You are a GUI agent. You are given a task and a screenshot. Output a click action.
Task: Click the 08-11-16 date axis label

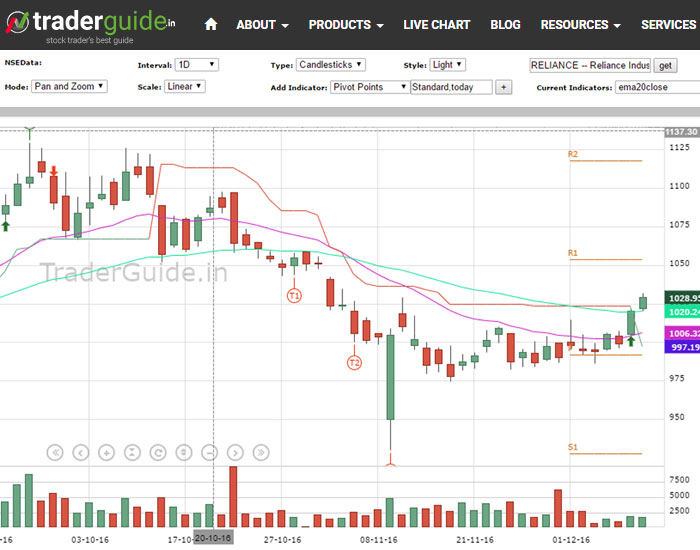pyautogui.click(x=379, y=540)
